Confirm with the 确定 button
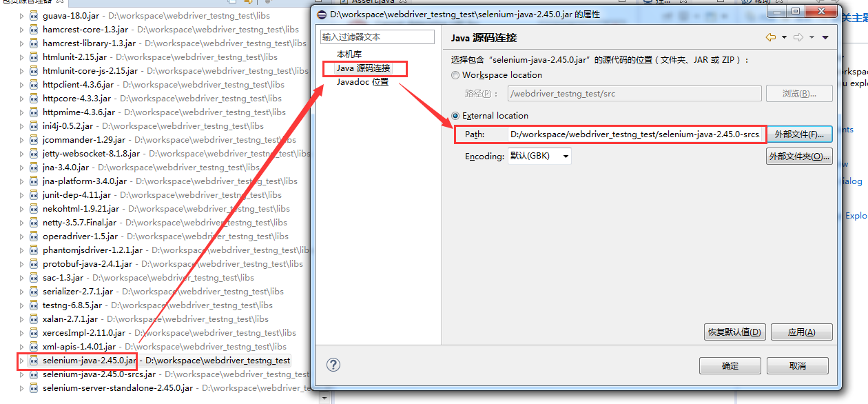868x404 pixels. 730,366
